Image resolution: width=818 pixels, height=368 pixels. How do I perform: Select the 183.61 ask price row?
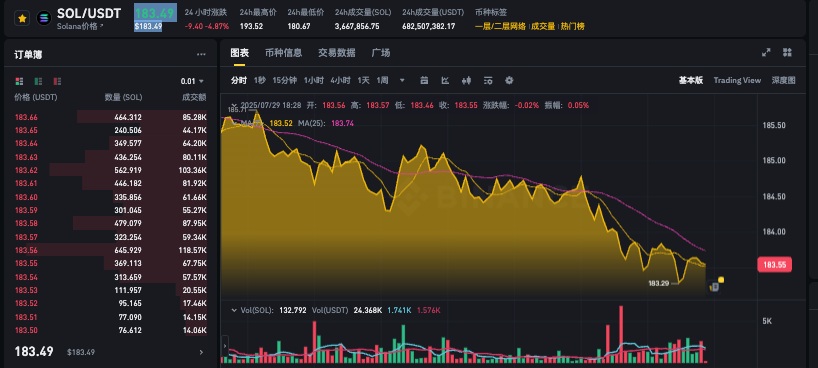coord(111,183)
